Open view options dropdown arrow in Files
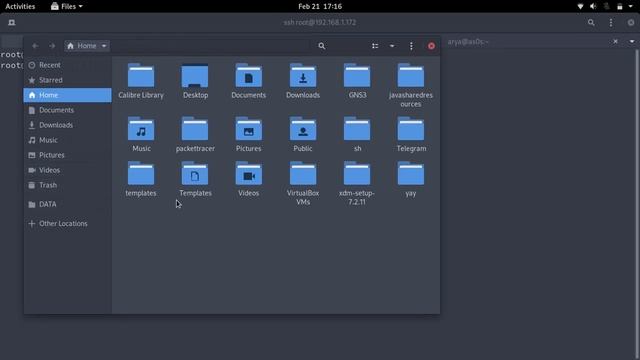640x360 pixels. [x=392, y=46]
